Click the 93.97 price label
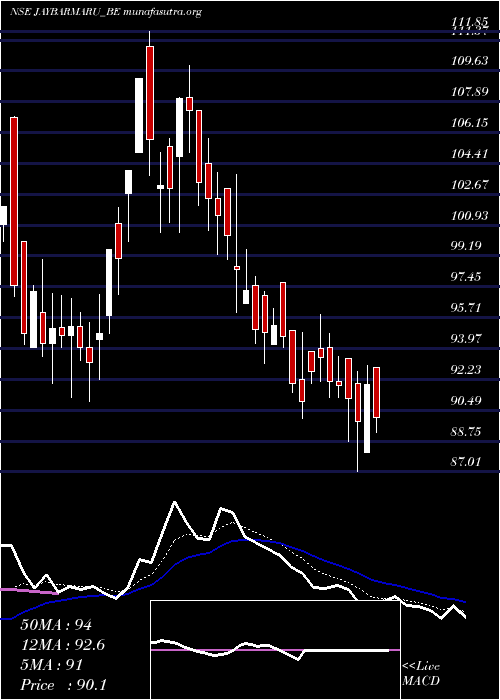The width and height of the screenshot is (500, 700). (x=467, y=339)
